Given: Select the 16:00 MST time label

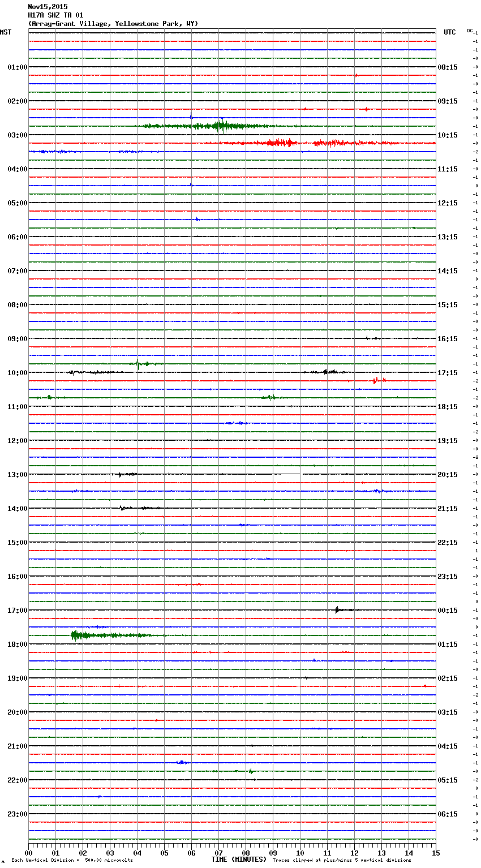Looking at the screenshot, I should tap(18, 577).
